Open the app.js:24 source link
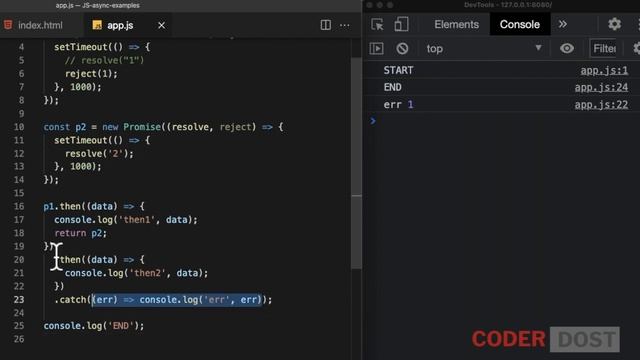 (601, 87)
